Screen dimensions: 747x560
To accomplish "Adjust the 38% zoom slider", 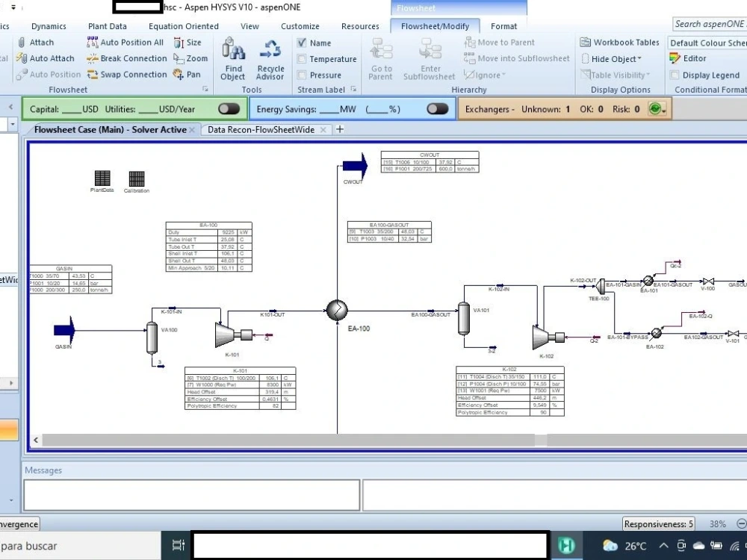I will (717, 523).
